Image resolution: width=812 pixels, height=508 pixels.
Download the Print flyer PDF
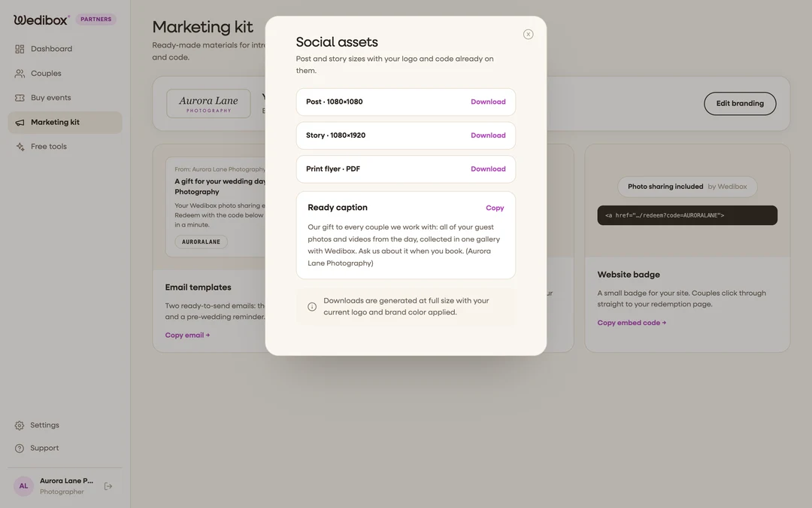[488, 169]
